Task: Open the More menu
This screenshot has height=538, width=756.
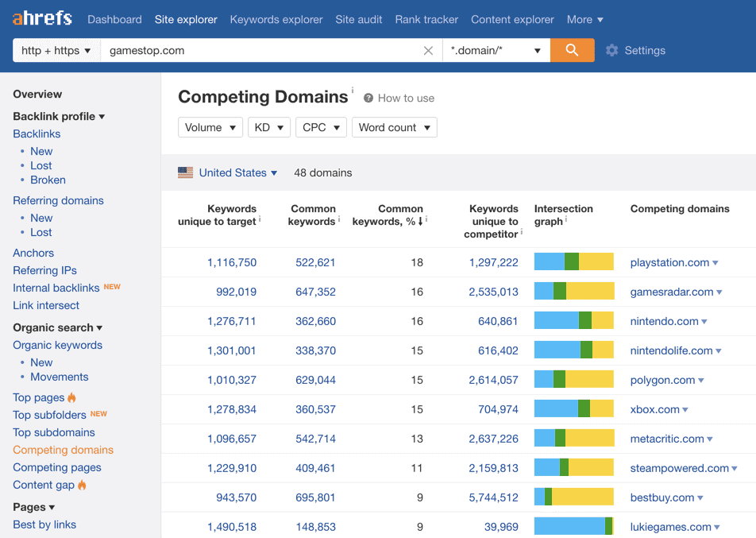Action: tap(584, 19)
